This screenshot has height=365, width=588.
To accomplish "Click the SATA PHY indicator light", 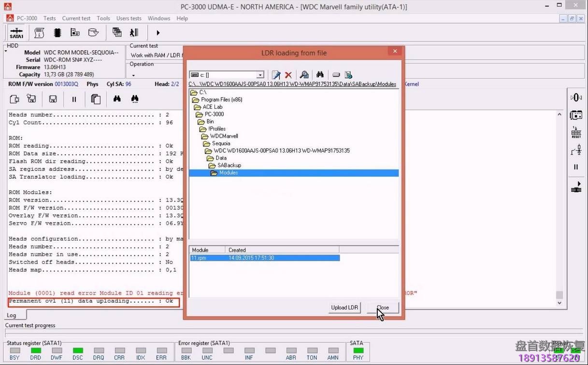I will [358, 351].
